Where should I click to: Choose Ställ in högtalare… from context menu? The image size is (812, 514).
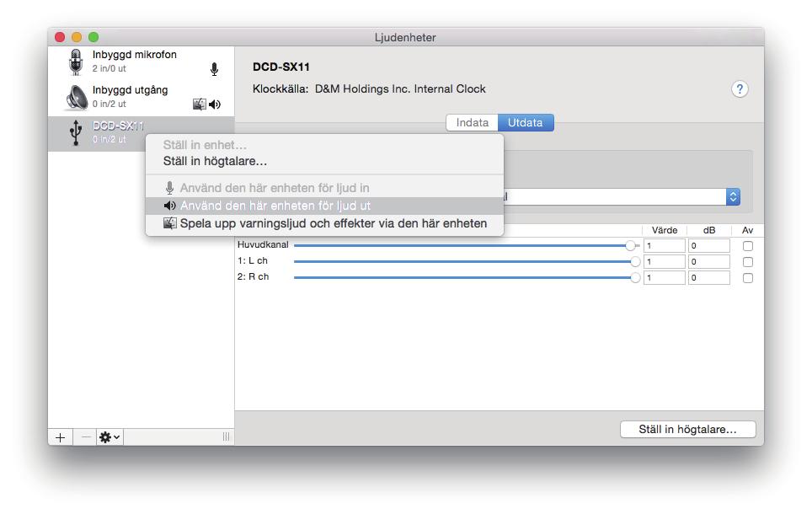click(215, 161)
